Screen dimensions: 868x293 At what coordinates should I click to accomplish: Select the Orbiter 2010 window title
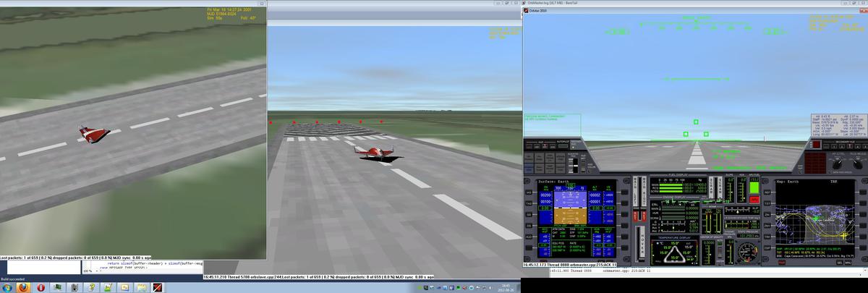pyautogui.click(x=540, y=12)
